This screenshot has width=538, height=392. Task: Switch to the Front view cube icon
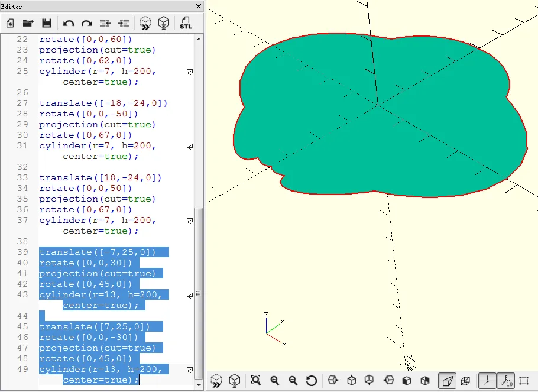click(x=407, y=381)
